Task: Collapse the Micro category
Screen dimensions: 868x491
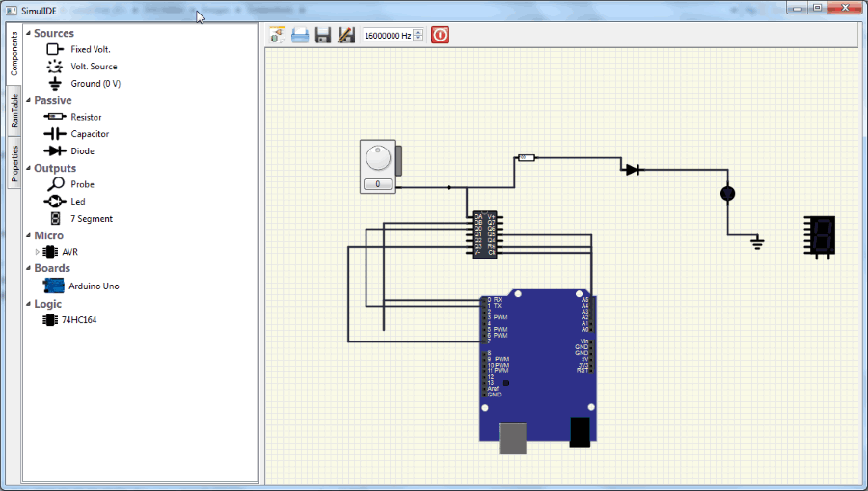Action: [28, 235]
